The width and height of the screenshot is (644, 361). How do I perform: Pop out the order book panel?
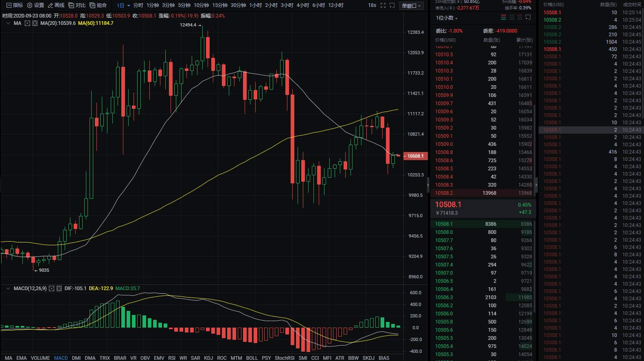pos(528,17)
